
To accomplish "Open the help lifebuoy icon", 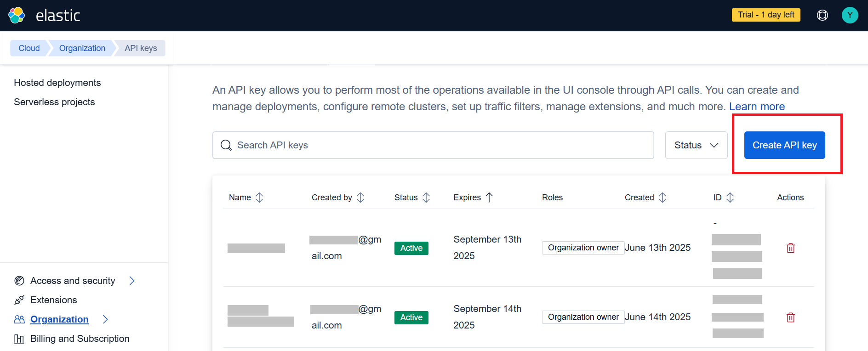I will tap(822, 15).
